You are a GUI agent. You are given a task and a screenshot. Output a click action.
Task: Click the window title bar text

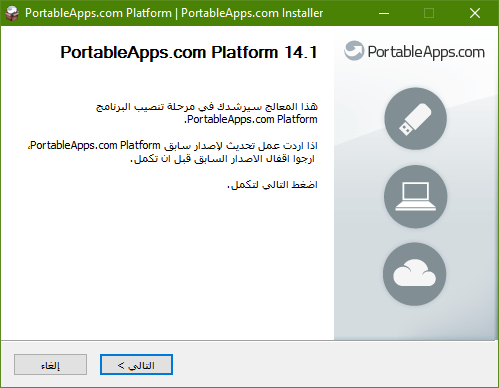coord(174,13)
